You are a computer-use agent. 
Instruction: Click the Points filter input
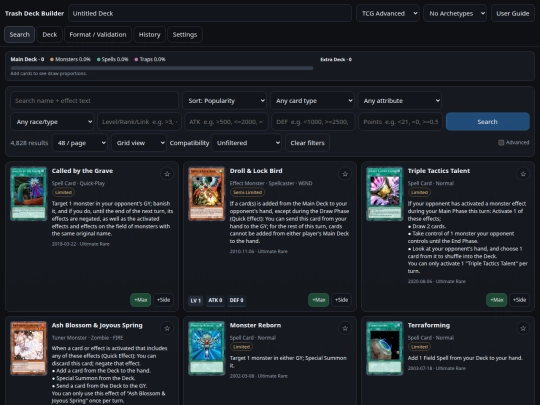coord(401,122)
